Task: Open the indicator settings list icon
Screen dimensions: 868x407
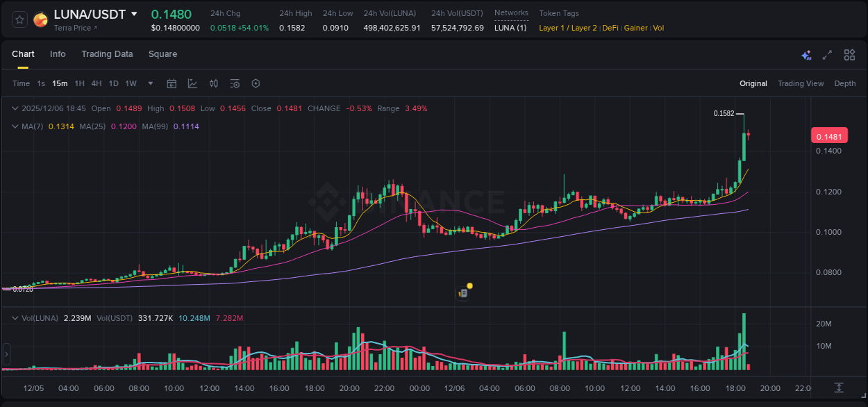Action: tap(235, 83)
